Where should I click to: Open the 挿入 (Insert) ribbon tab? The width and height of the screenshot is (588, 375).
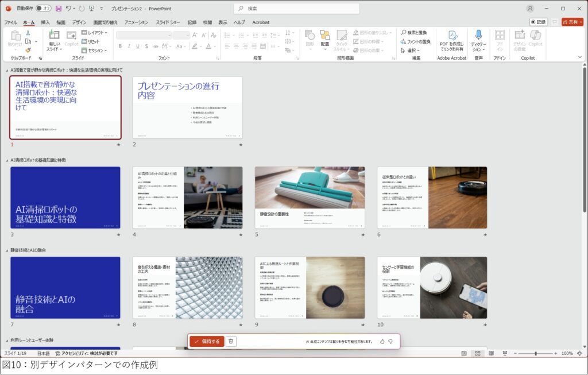click(45, 22)
